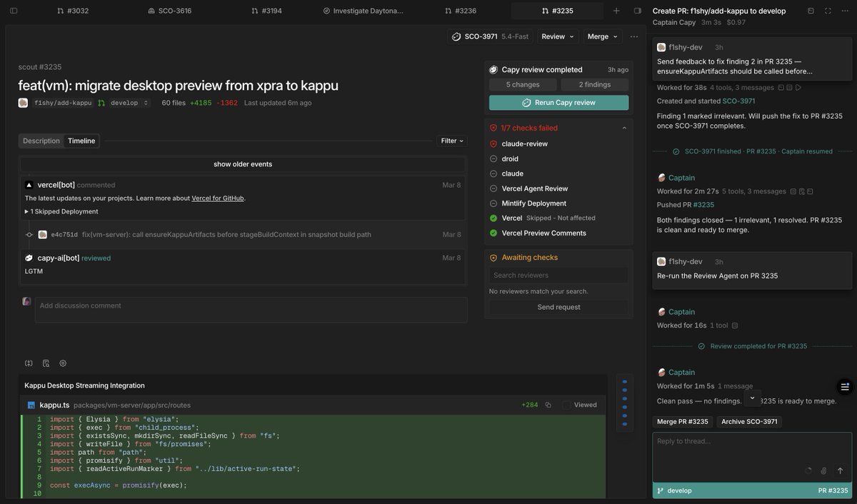Click the vercel[bot] avatar icon

click(x=29, y=185)
